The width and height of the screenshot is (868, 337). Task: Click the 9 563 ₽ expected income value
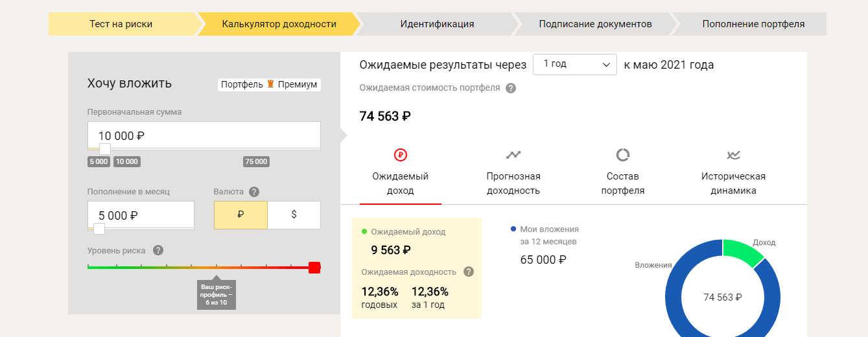(x=391, y=250)
